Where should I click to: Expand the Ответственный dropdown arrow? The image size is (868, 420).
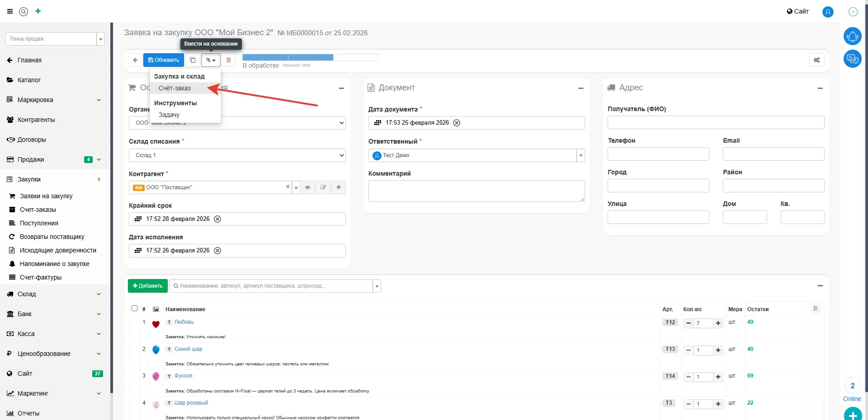click(580, 155)
